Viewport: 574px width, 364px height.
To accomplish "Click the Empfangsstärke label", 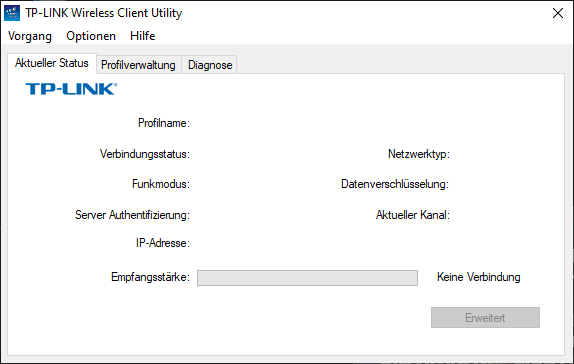I will coord(150,277).
